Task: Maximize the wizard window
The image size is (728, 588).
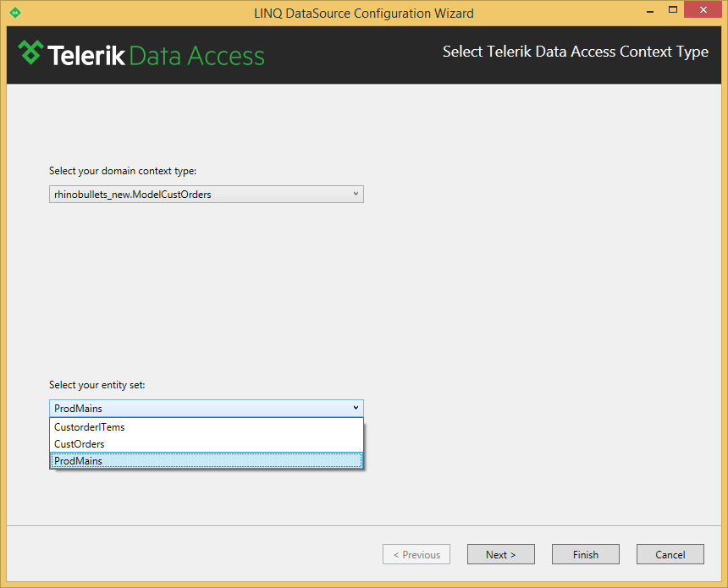Action: pos(673,10)
